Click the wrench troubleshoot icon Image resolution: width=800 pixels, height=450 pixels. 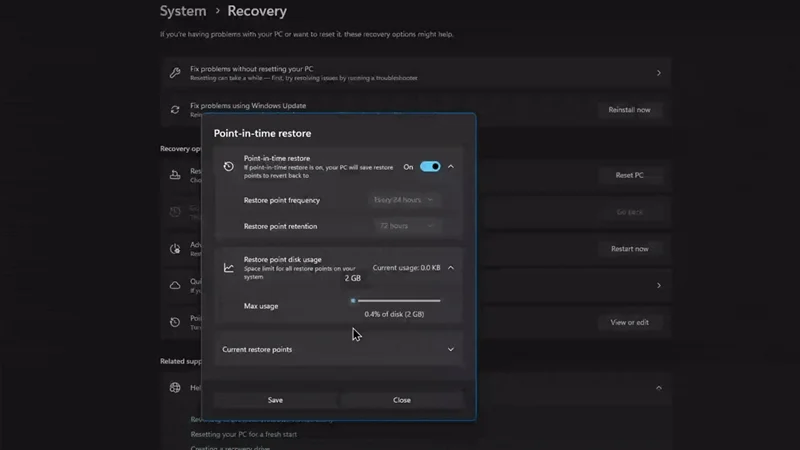(x=175, y=73)
